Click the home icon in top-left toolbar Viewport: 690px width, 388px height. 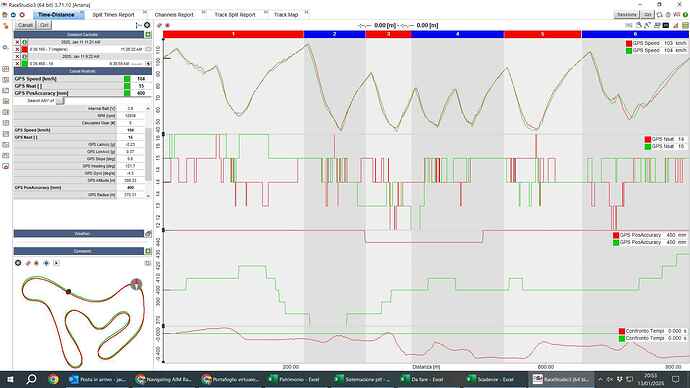pyautogui.click(x=5, y=15)
